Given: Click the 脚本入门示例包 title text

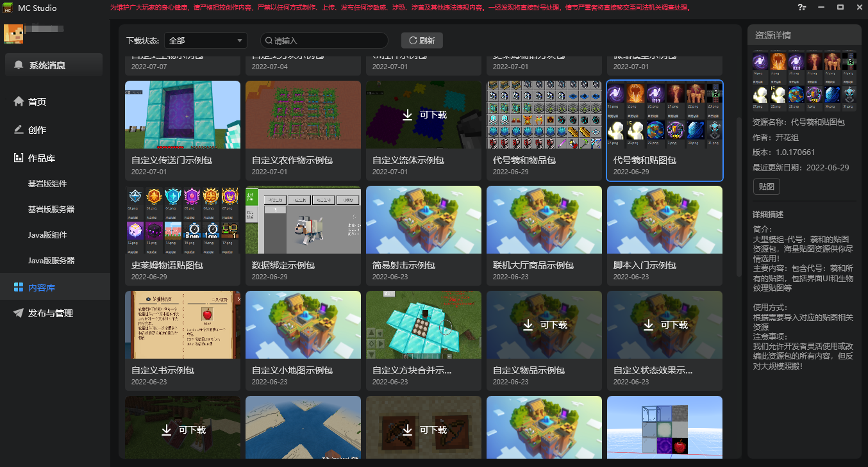Looking at the screenshot, I should coord(645,265).
